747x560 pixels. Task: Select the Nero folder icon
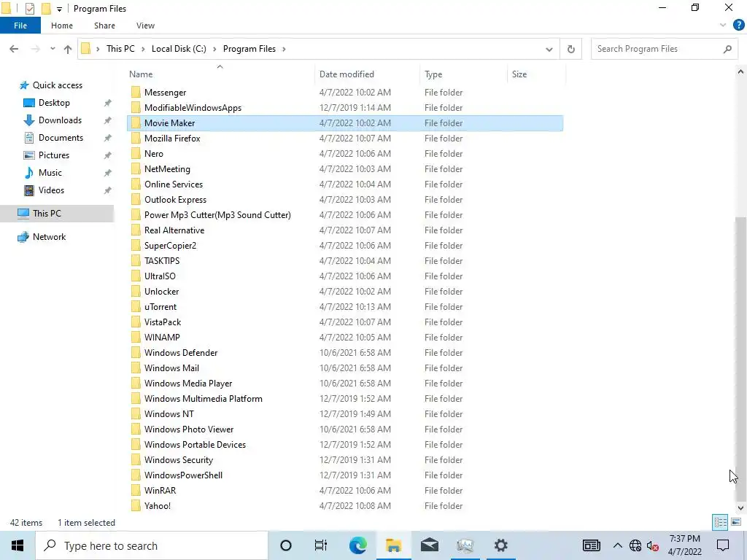point(136,153)
